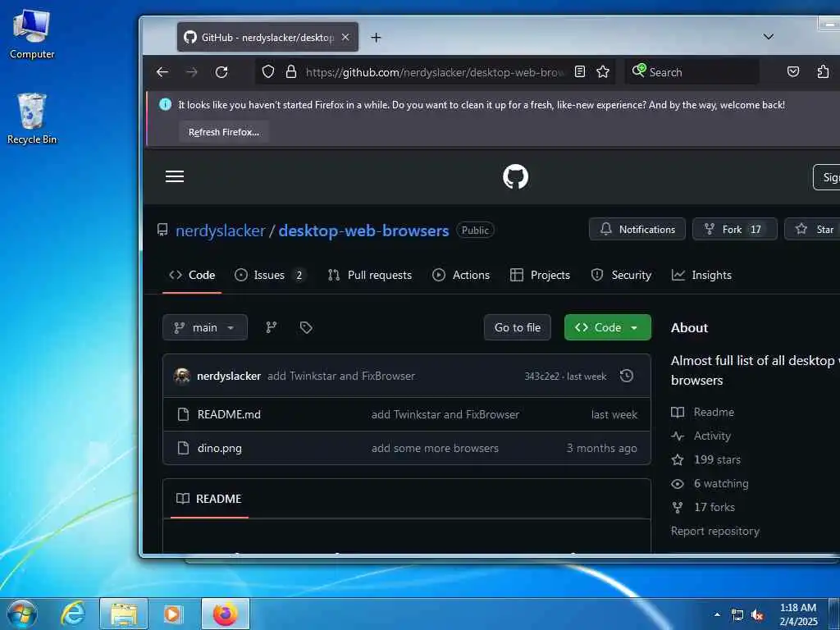Click Firefox icon in taskbar

225,614
